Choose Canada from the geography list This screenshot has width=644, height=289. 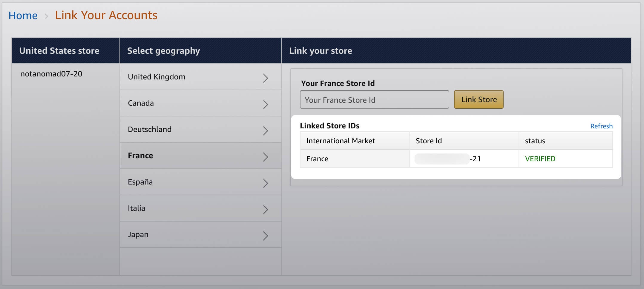coord(141,103)
